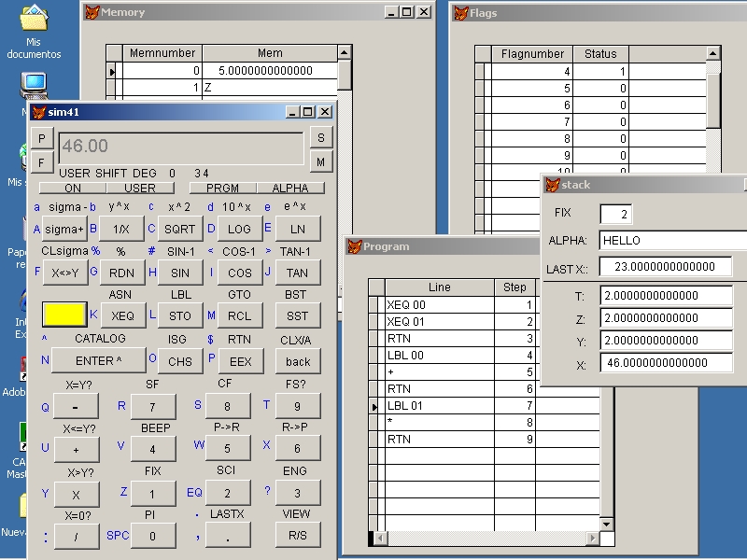The height and width of the screenshot is (560, 747).
Task: Click the CHS change-sign key
Action: point(180,361)
